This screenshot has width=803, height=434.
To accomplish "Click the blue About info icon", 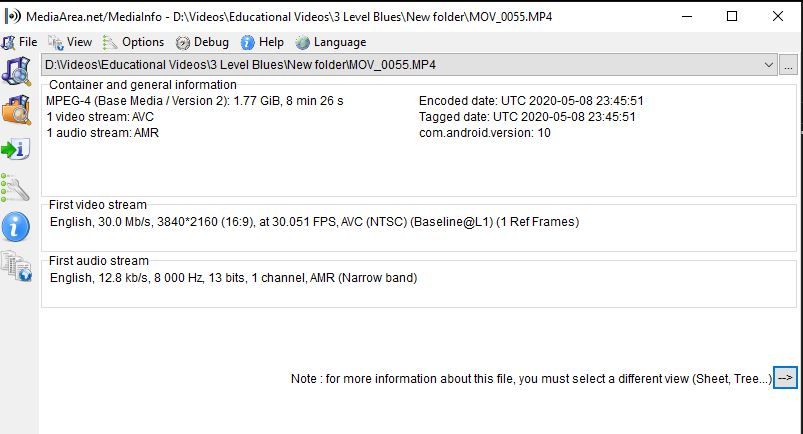I will click(16, 226).
